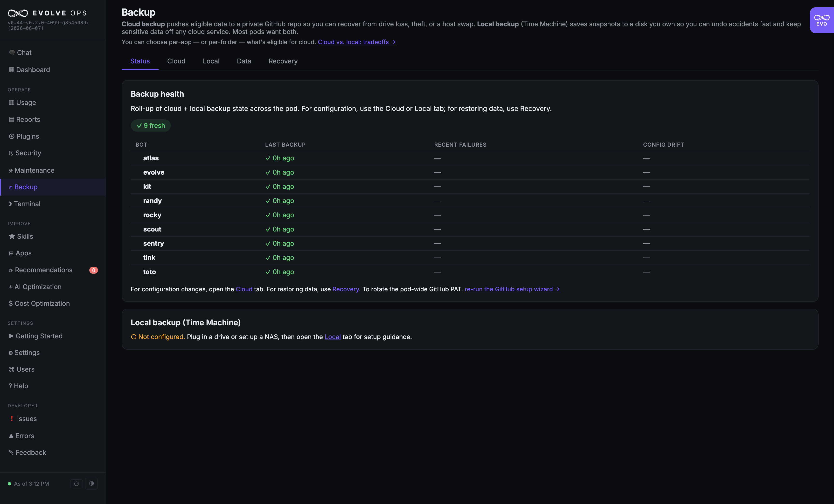The height and width of the screenshot is (504, 834).
Task: Open the Terminal page
Action: coord(53,204)
